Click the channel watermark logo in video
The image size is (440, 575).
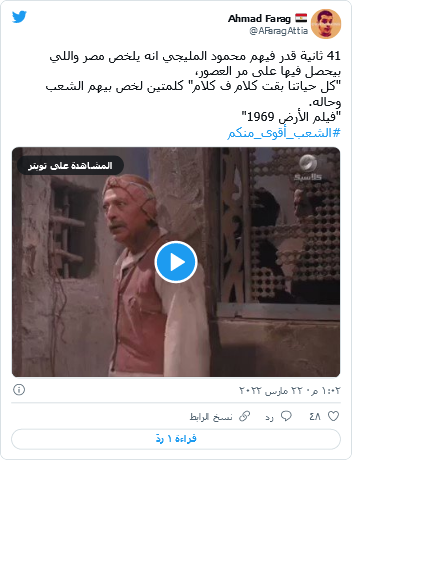pyautogui.click(x=307, y=168)
